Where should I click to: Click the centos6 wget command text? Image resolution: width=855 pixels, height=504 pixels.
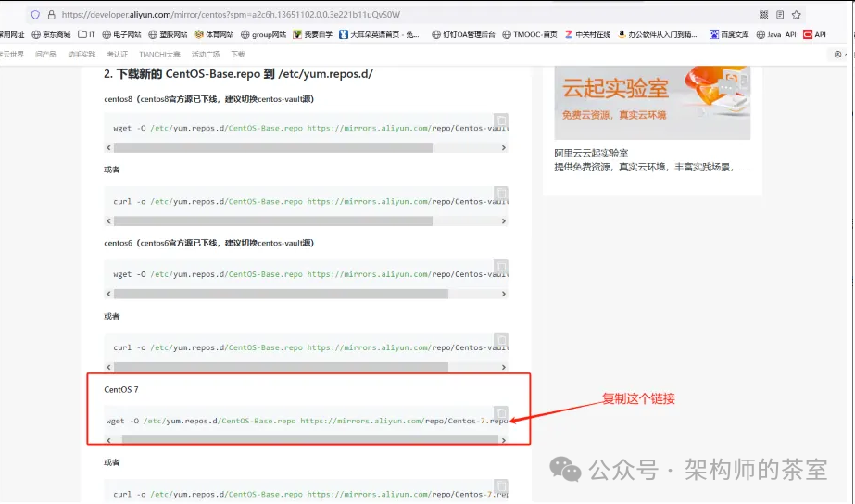click(x=311, y=274)
